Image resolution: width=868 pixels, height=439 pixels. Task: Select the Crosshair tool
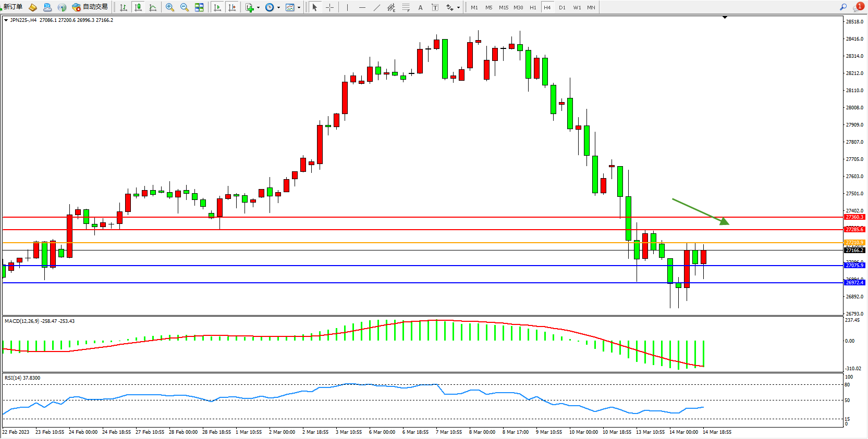click(329, 7)
